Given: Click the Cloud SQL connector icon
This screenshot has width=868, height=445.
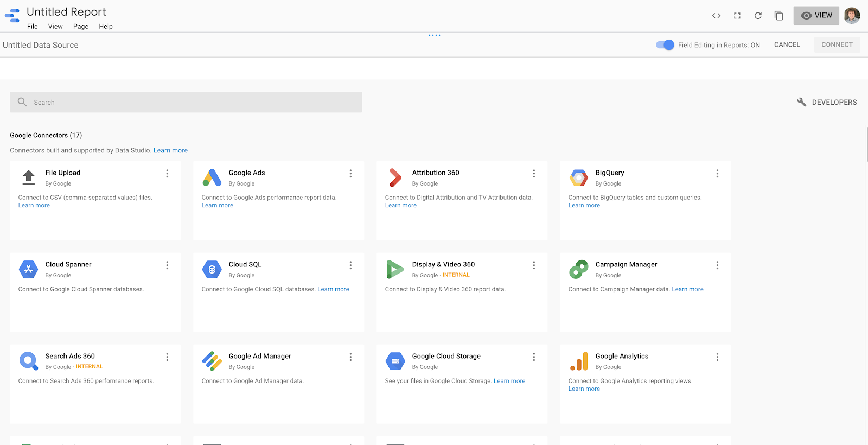Looking at the screenshot, I should pyautogui.click(x=212, y=269).
